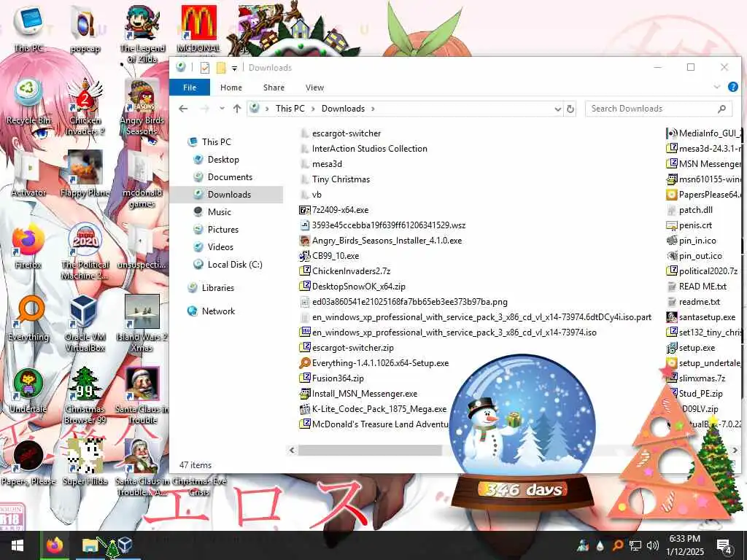
Task: Open the recent locations dropdown arrow
Action: pyautogui.click(x=222, y=109)
